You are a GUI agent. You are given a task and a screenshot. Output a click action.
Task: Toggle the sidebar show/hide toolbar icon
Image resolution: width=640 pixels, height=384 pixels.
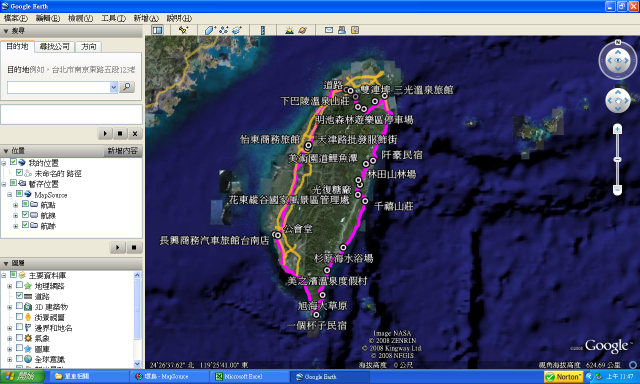coord(157,30)
